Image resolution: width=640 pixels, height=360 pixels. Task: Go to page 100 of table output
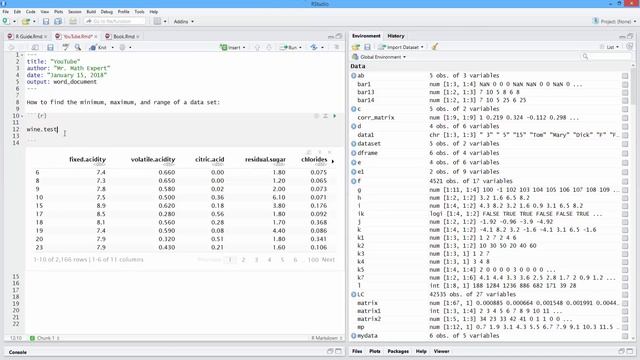click(x=313, y=260)
